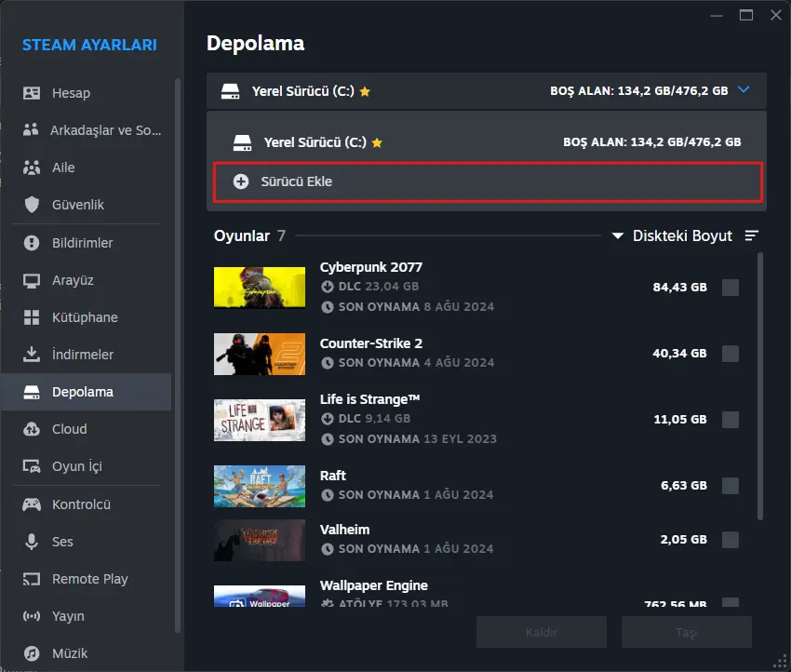Image resolution: width=791 pixels, height=672 pixels.
Task: Click the settings sidebar scrollbar
Action: point(177,356)
